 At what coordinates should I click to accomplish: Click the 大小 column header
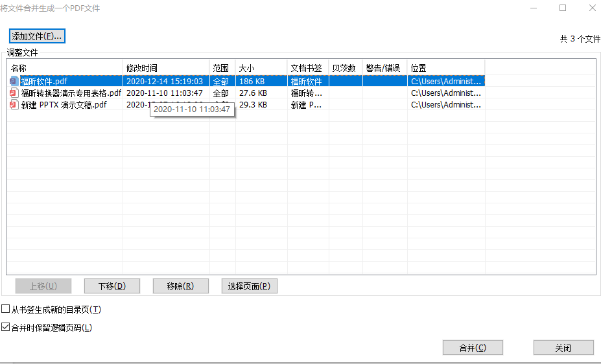pyautogui.click(x=261, y=68)
